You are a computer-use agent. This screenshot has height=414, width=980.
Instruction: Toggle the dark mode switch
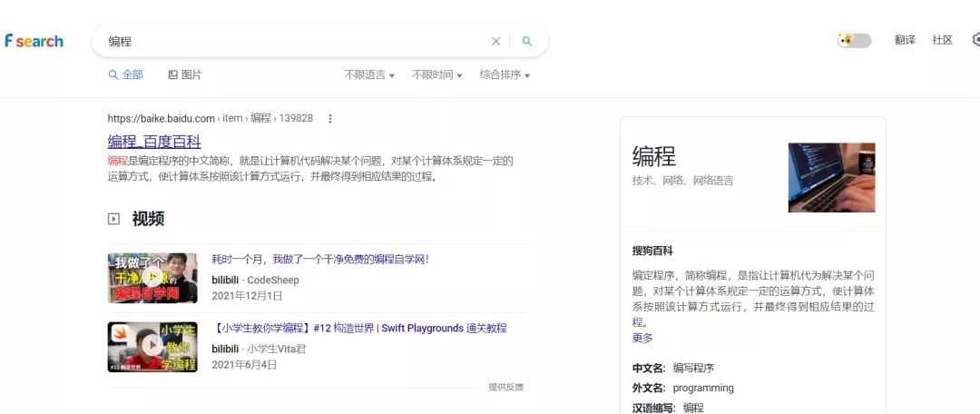point(855,40)
